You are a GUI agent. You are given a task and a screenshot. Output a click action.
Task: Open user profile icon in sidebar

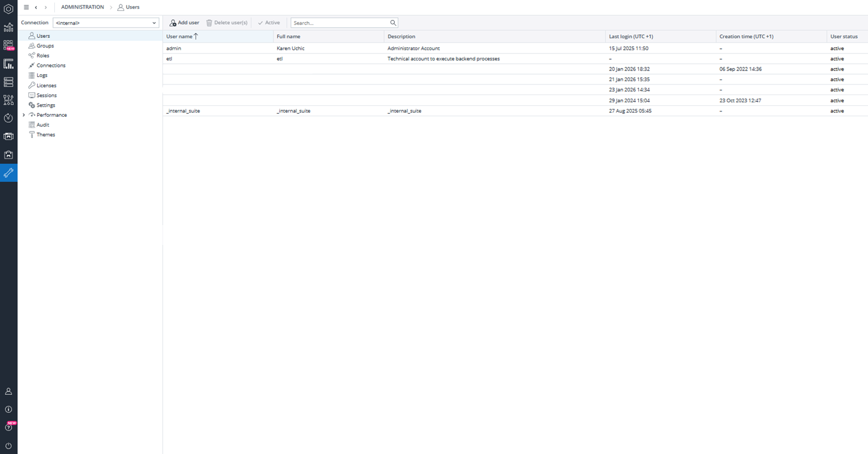[x=8, y=391]
